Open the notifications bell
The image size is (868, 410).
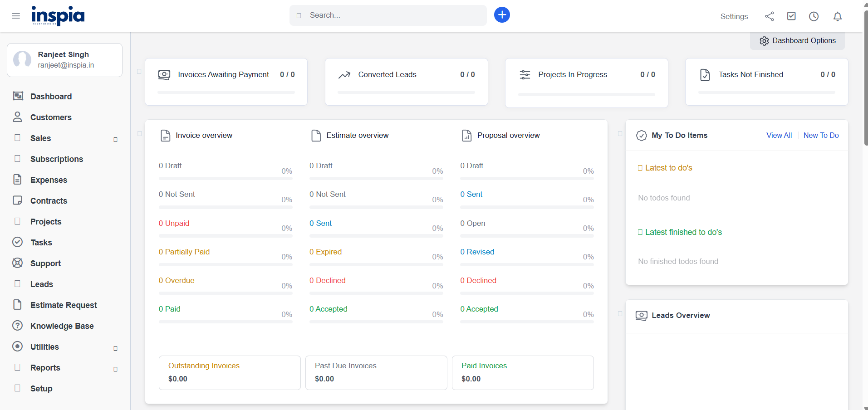click(x=837, y=16)
